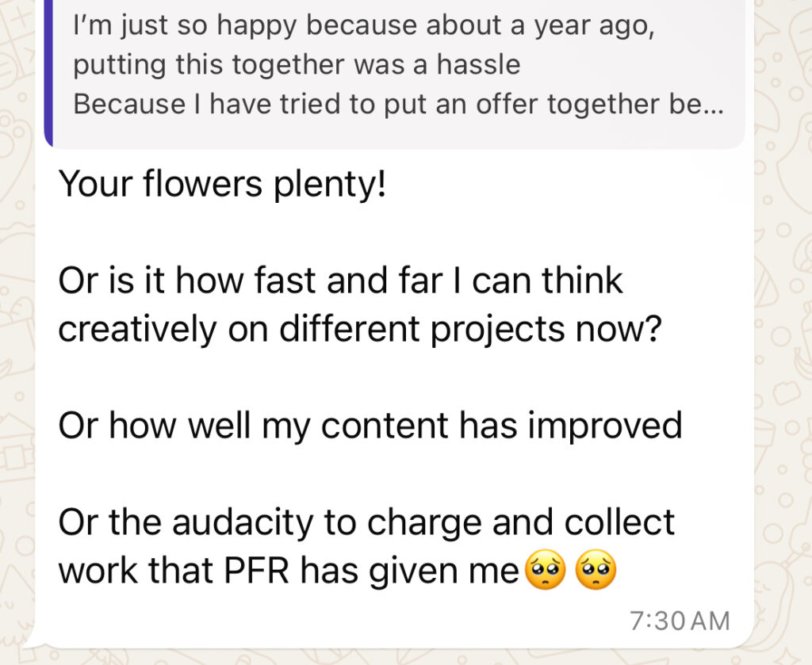The image size is (812, 665).
Task: Tap the second pleading face emoji
Action: pyautogui.click(x=596, y=571)
